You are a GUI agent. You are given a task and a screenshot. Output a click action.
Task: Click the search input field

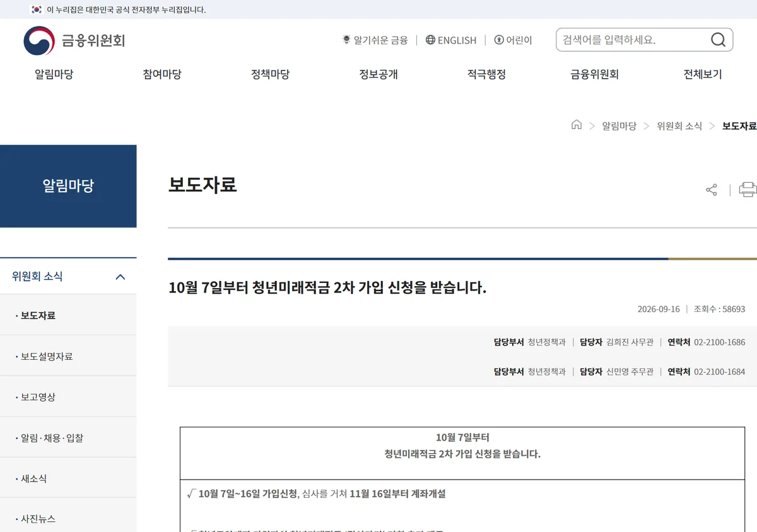coord(633,40)
